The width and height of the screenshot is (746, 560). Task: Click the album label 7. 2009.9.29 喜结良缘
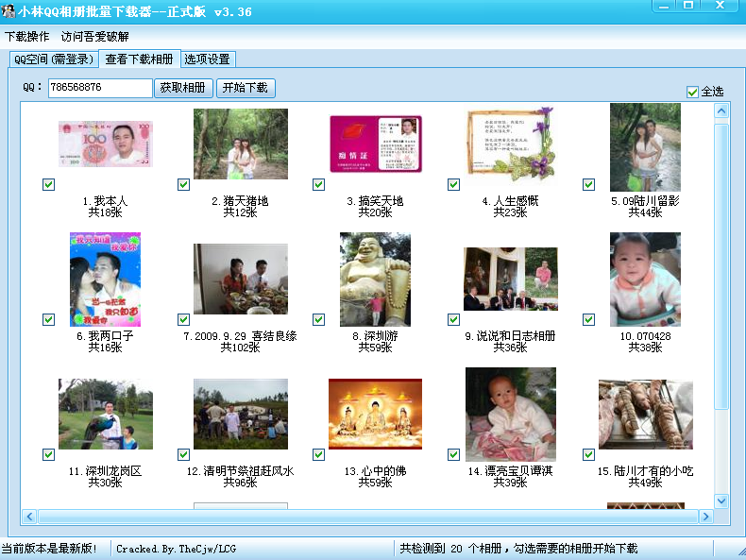click(240, 336)
